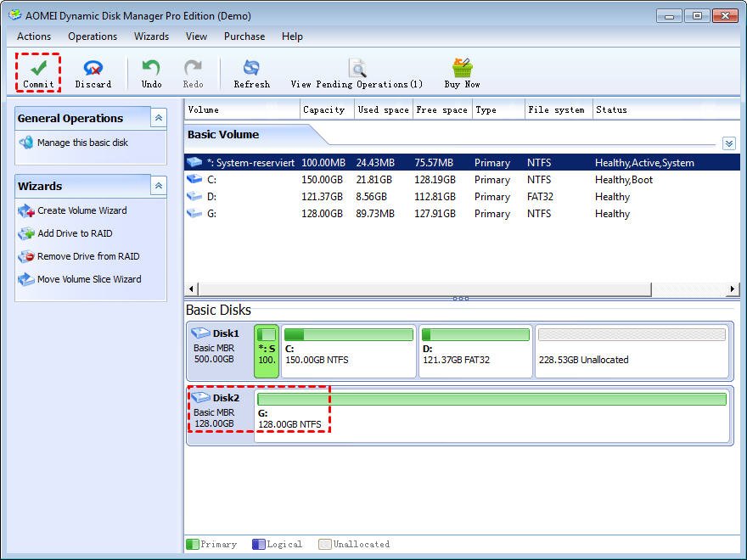Select the System-reserviert volume row
This screenshot has width=747, height=560.
coord(462,162)
